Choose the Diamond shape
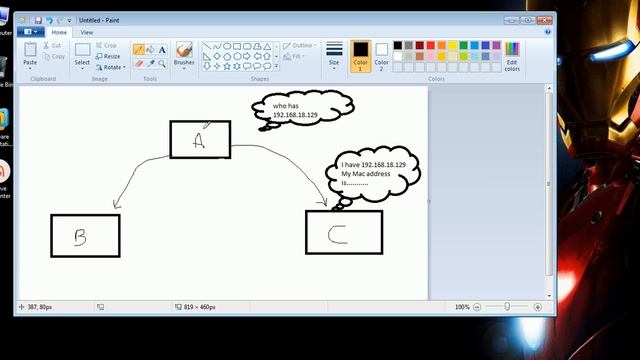Image resolution: width=640 pixels, height=360 pixels. point(217,56)
